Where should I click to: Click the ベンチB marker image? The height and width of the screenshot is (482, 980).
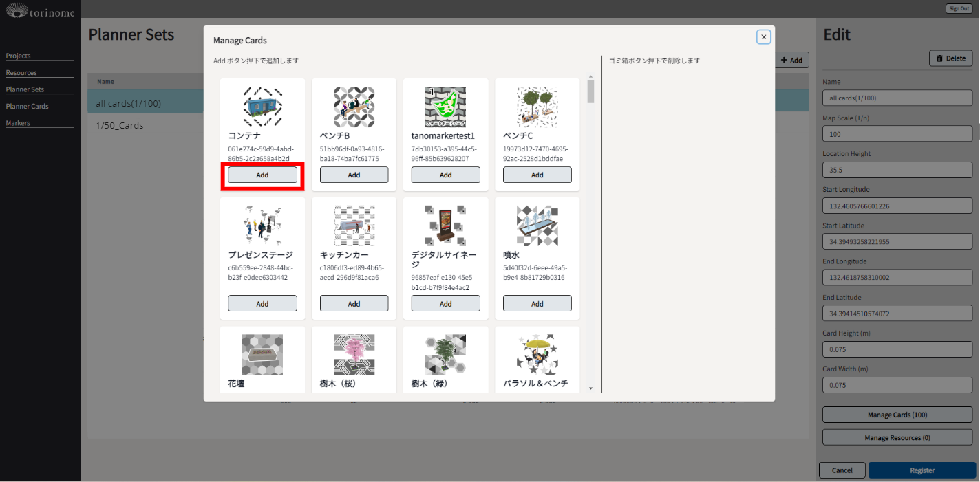click(x=354, y=107)
